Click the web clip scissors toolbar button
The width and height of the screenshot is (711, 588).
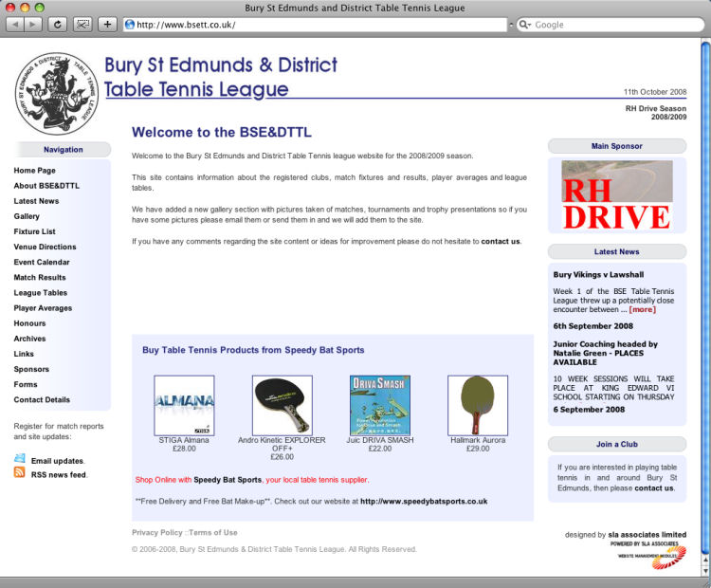(82, 25)
